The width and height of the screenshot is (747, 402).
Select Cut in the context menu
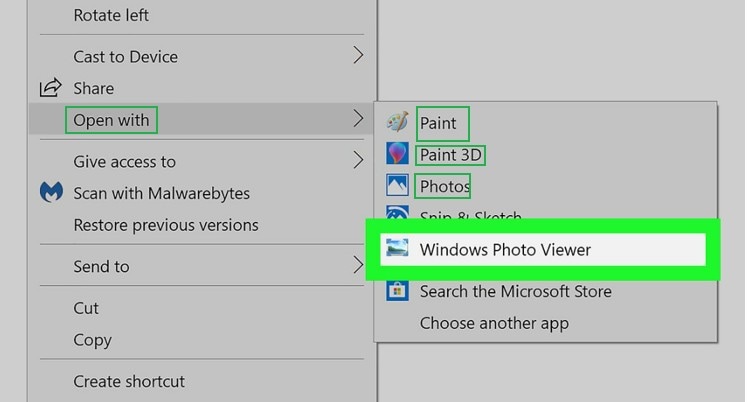point(86,308)
